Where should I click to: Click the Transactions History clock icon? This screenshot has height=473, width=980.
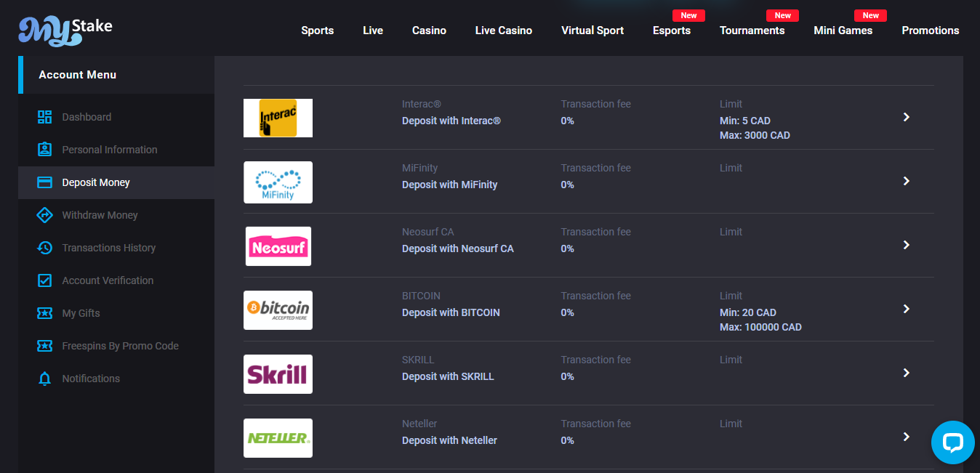44,248
